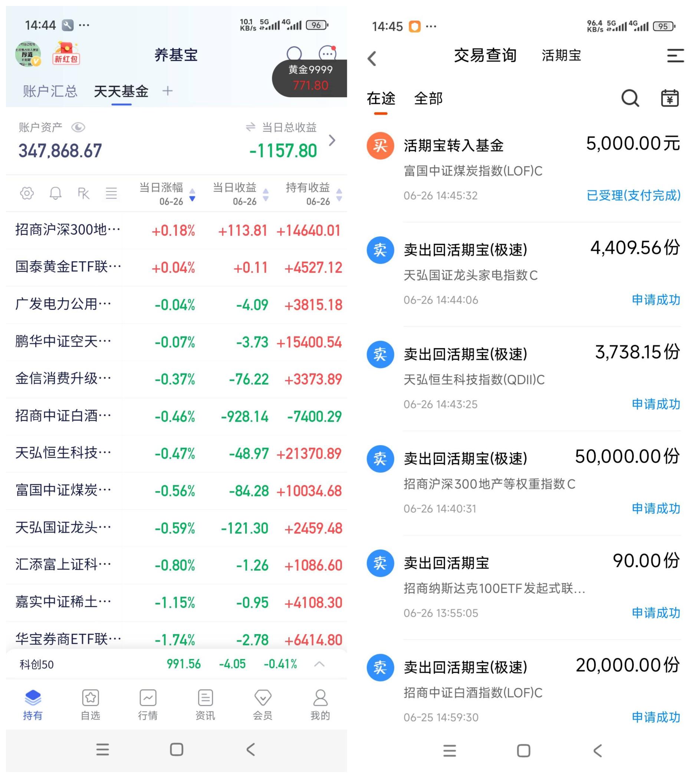
Task: Search transactions with magnifier icon
Action: pyautogui.click(x=630, y=98)
